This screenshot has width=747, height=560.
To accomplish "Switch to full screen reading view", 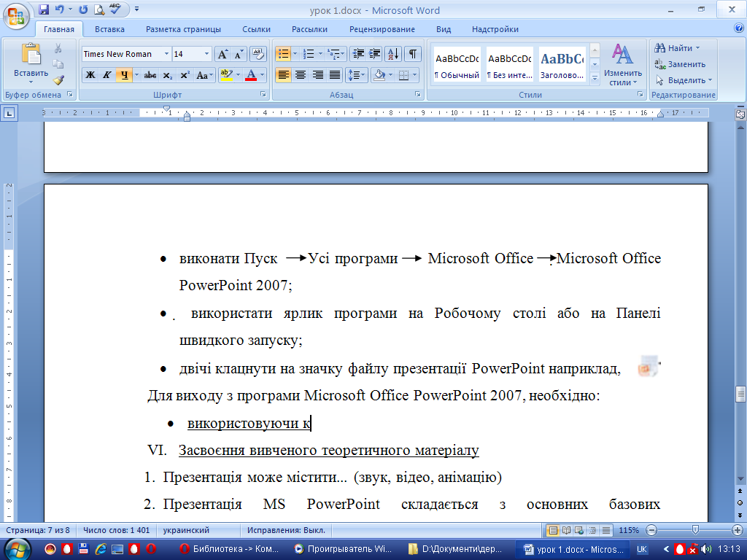I will [566, 530].
